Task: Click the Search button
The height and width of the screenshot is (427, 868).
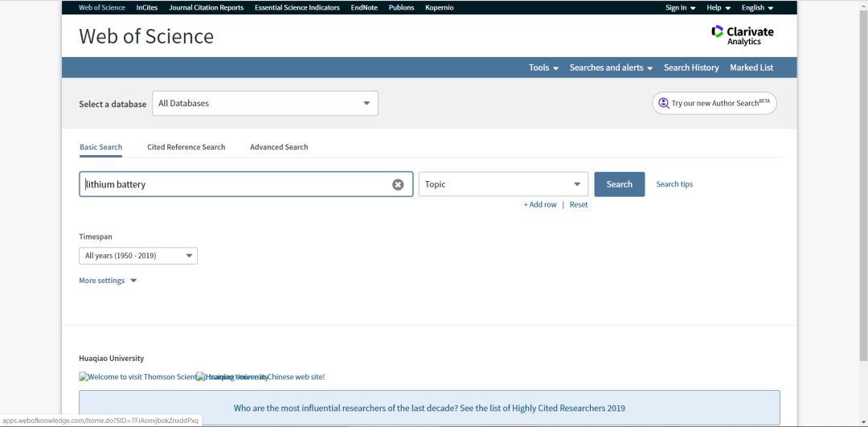Action: click(x=620, y=184)
